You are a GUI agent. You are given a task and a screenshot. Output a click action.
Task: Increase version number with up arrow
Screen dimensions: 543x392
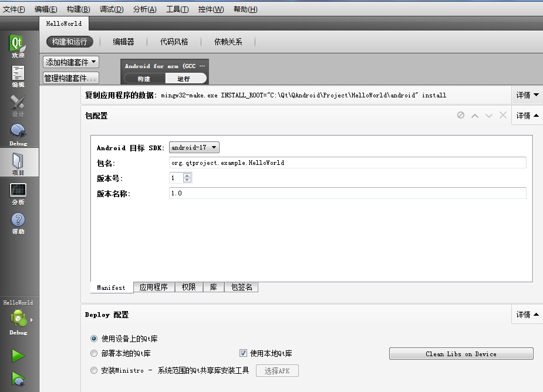(187, 175)
